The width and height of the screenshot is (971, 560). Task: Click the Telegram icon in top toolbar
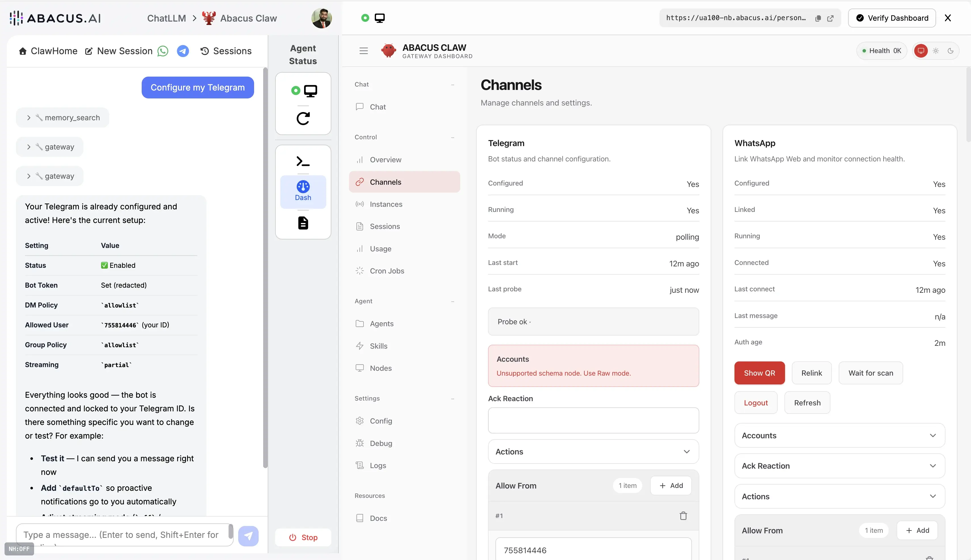click(x=183, y=51)
